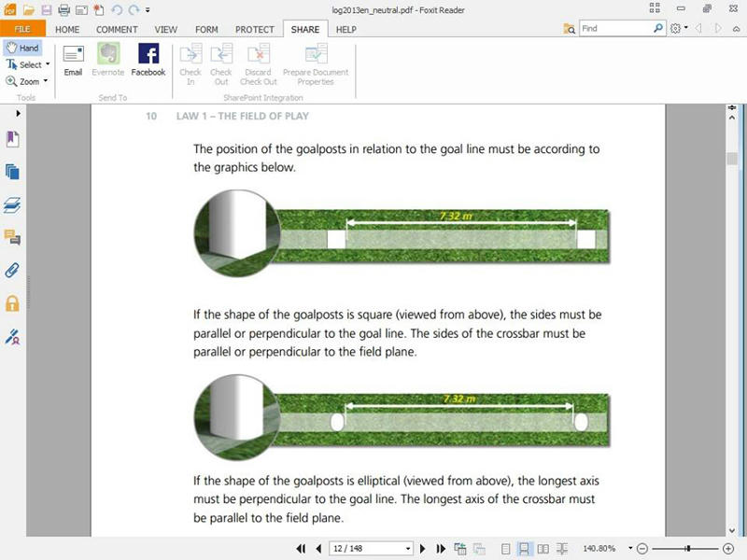Viewport: 747px width, 560px height.
Task: Open the HELP tab
Action: click(x=345, y=29)
